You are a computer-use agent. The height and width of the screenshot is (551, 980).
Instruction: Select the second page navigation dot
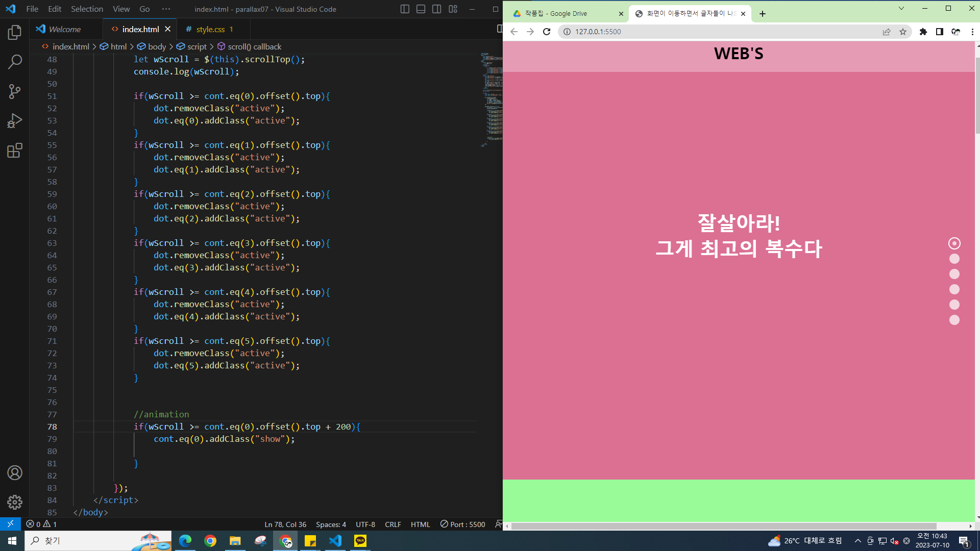point(954,259)
